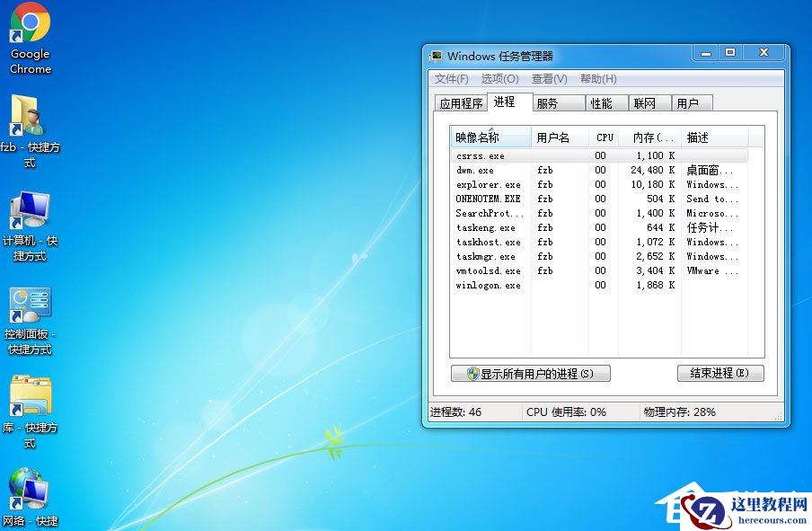Sort processes by the 内存 column header

[648, 137]
